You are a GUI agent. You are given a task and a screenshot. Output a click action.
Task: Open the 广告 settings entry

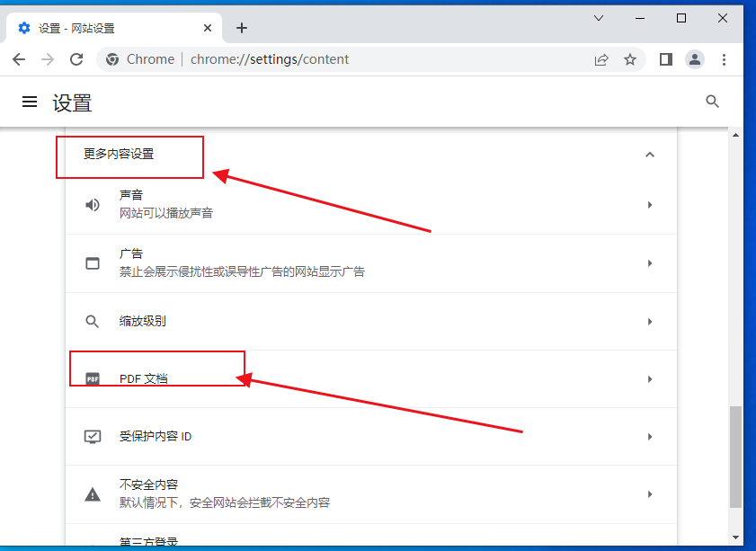[x=371, y=263]
